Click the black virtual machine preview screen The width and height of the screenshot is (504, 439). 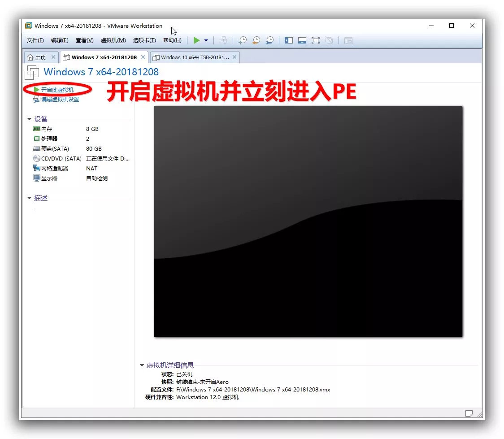click(x=308, y=222)
